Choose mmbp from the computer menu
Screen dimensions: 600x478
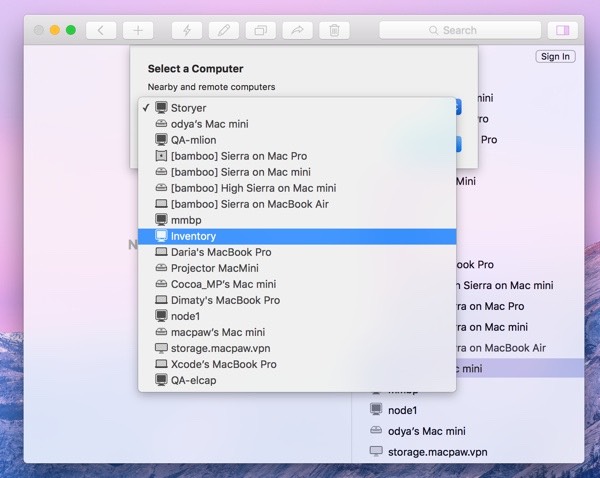(x=297, y=220)
